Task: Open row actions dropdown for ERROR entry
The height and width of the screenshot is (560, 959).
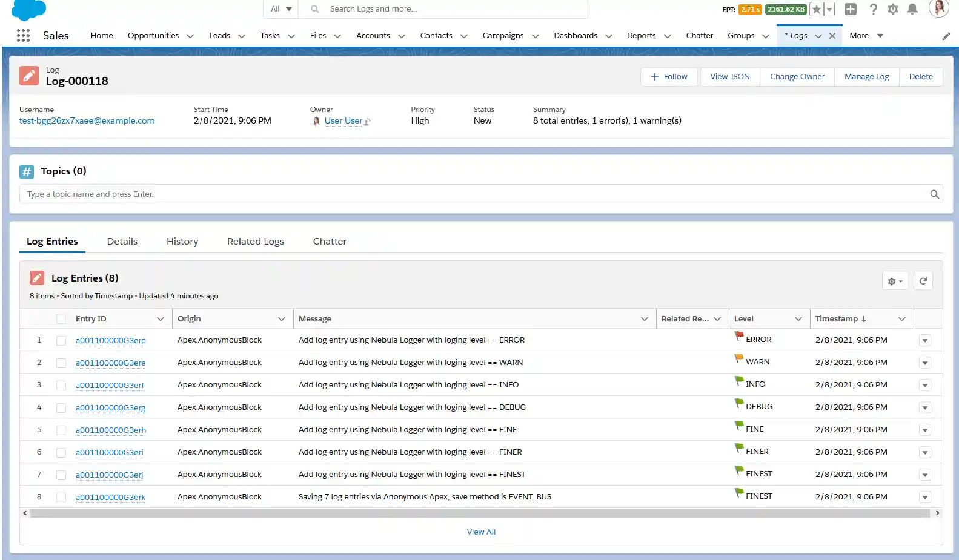Action: (924, 341)
